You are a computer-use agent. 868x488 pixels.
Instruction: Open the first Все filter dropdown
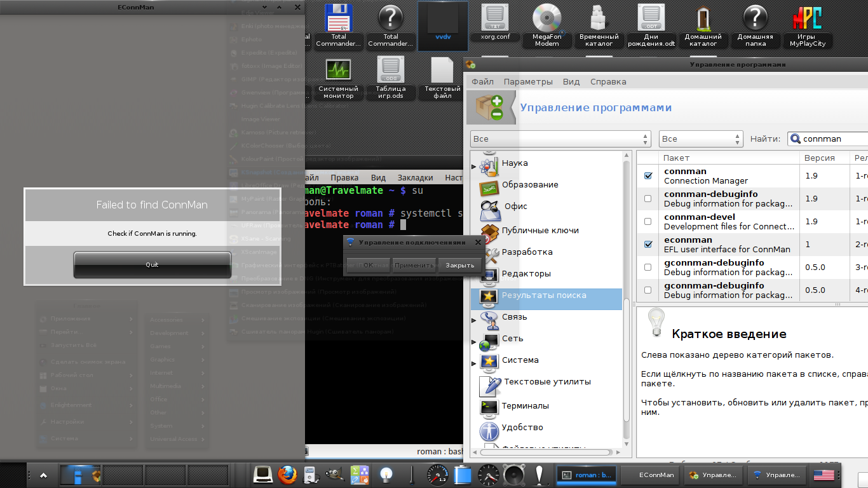[x=560, y=139]
